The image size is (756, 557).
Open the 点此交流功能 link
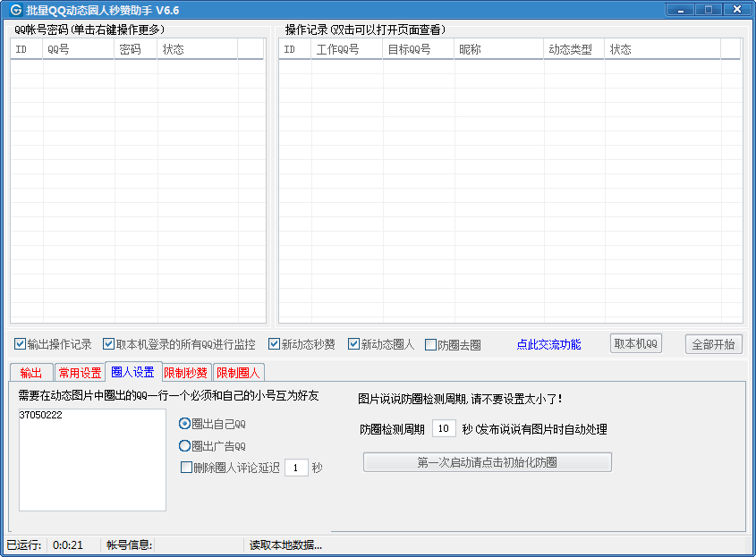click(x=548, y=344)
